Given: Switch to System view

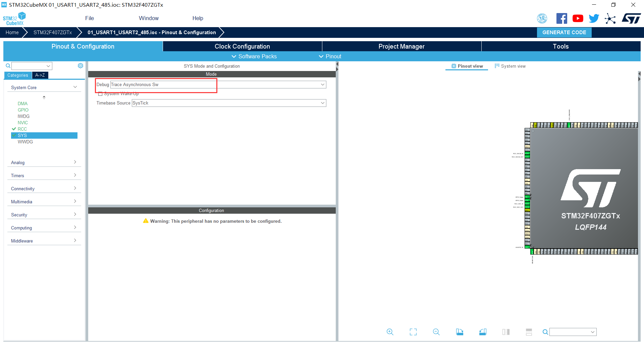Looking at the screenshot, I should (510, 66).
